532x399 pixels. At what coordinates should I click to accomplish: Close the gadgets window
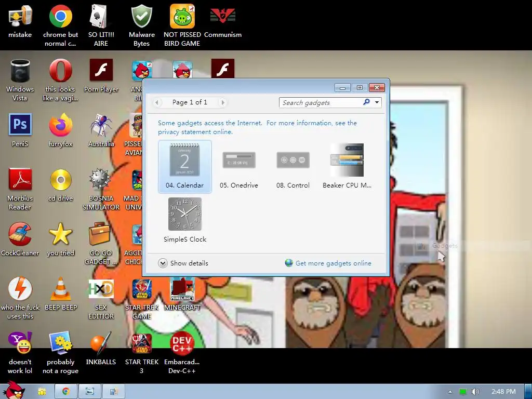[x=377, y=88]
